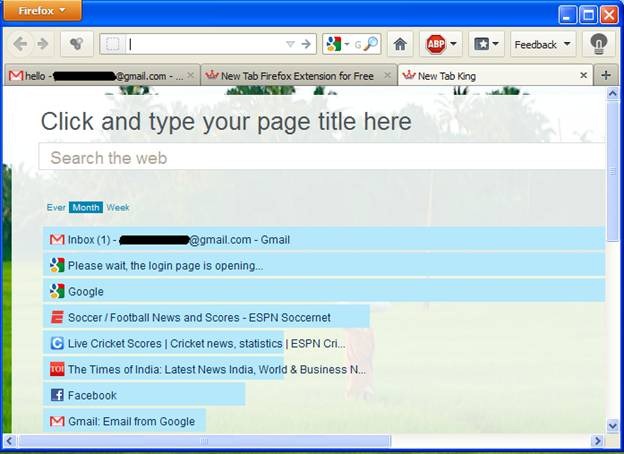Image resolution: width=624 pixels, height=454 pixels.
Task: Close the hello Gmail tab
Action: coord(191,75)
